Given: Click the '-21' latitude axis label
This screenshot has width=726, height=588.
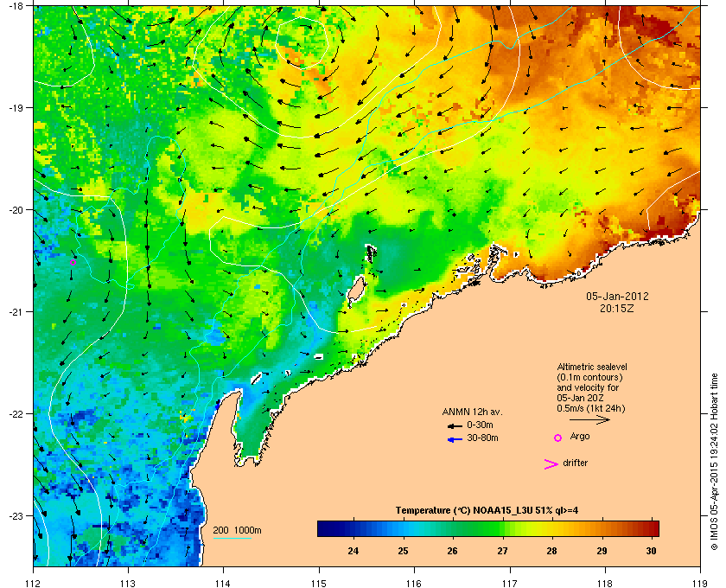Looking at the screenshot, I should pyautogui.click(x=16, y=312).
